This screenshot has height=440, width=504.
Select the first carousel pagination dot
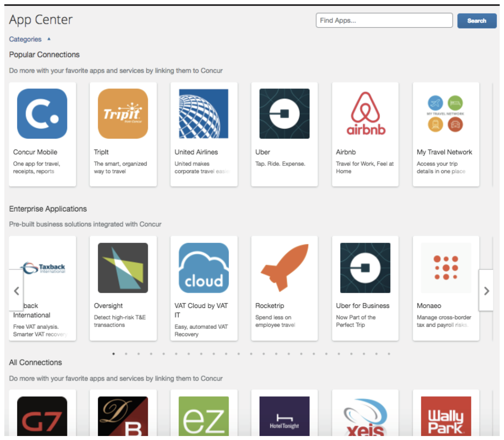(114, 354)
